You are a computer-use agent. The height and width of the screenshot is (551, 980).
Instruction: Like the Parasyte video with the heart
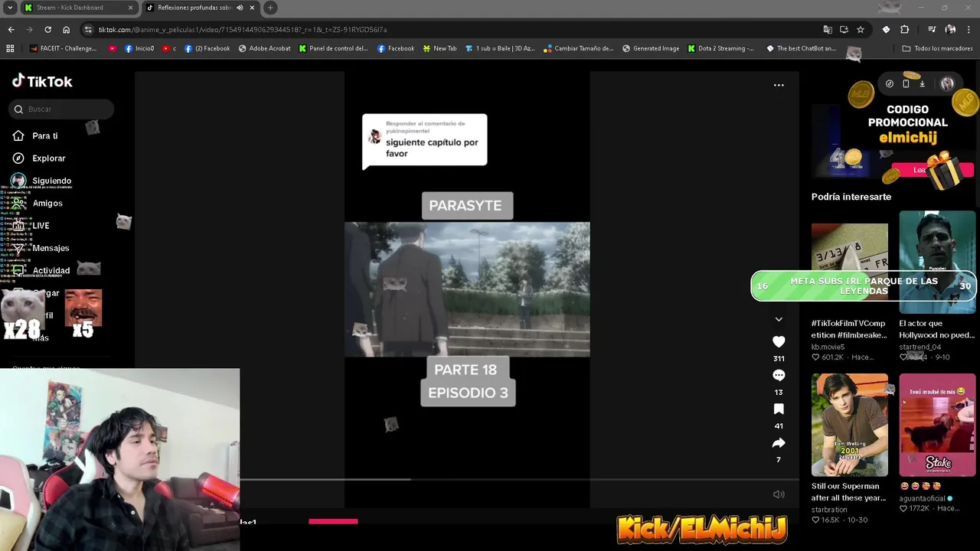(x=779, y=341)
